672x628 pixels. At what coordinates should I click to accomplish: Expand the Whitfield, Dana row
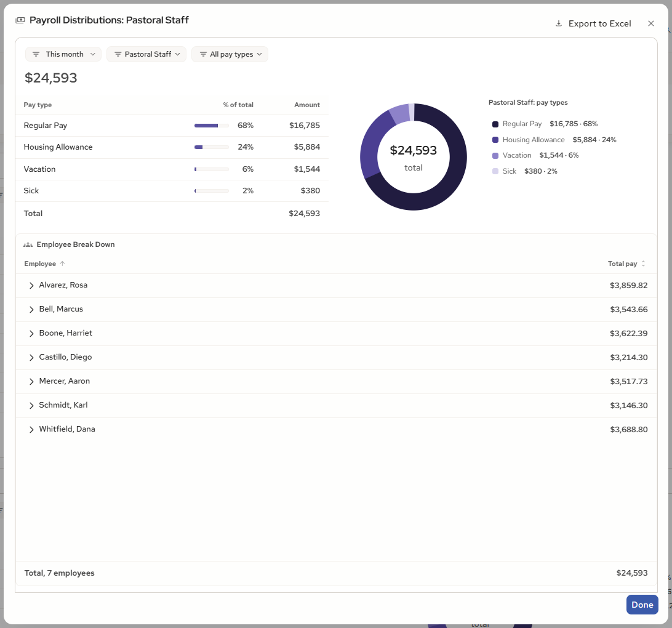[31, 430]
